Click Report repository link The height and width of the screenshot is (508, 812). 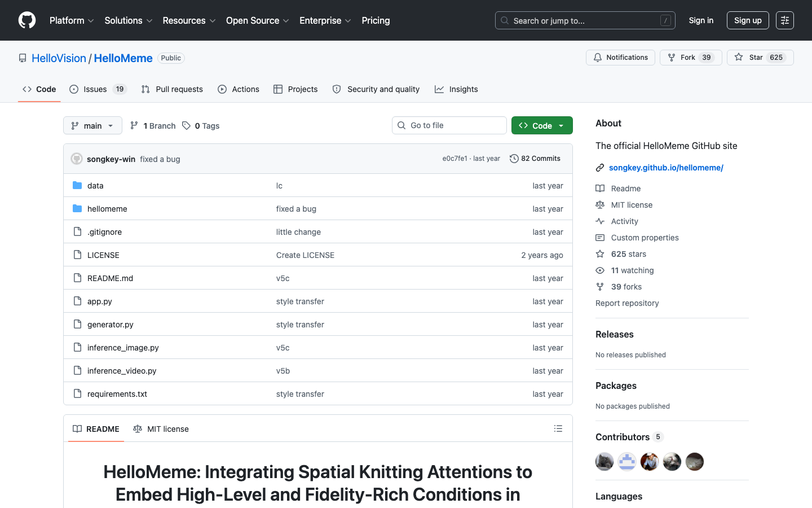627,303
